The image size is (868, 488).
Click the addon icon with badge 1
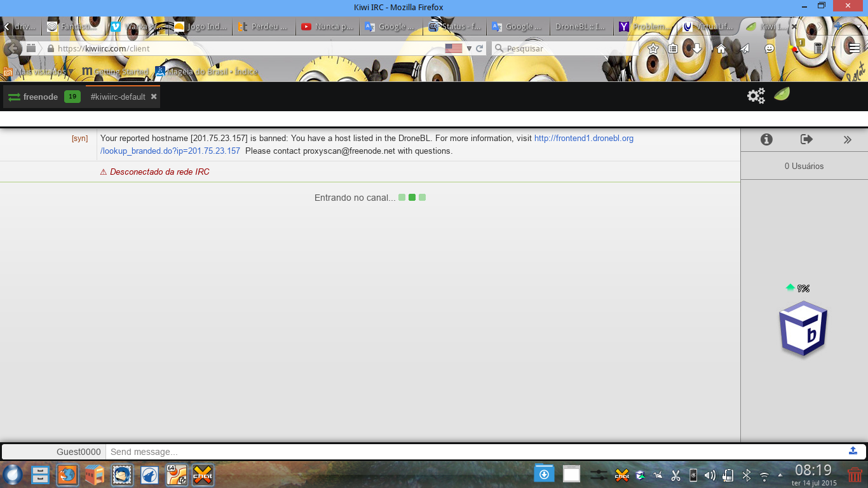796,46
